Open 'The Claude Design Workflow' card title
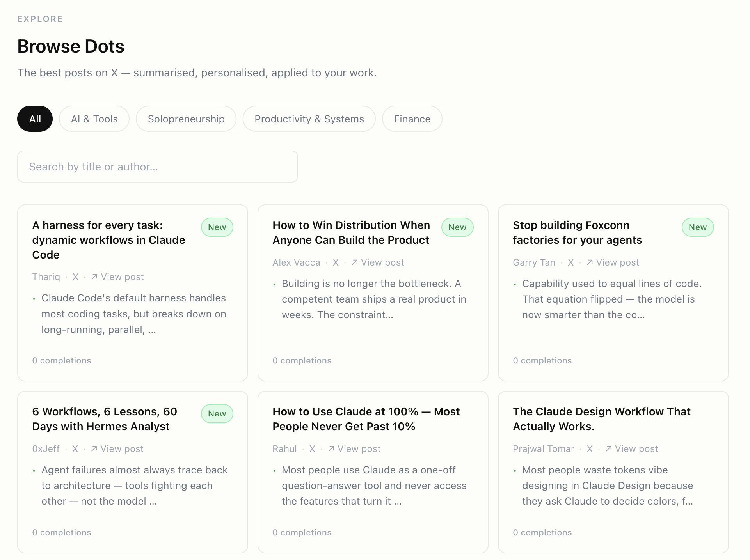750x560 pixels. [602, 419]
